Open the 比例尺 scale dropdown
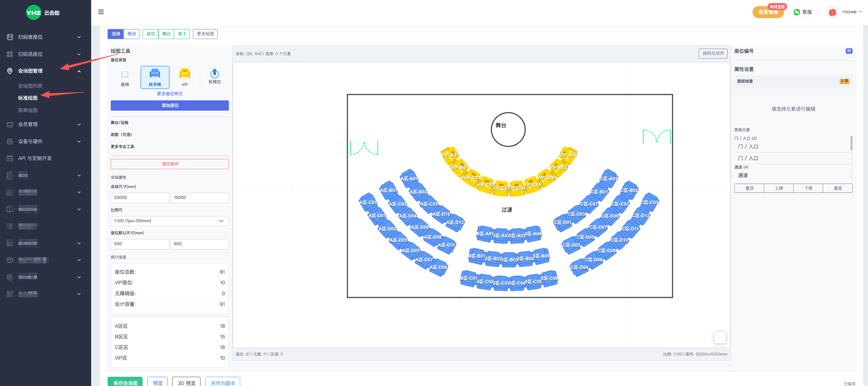This screenshot has width=868, height=386. [170, 221]
